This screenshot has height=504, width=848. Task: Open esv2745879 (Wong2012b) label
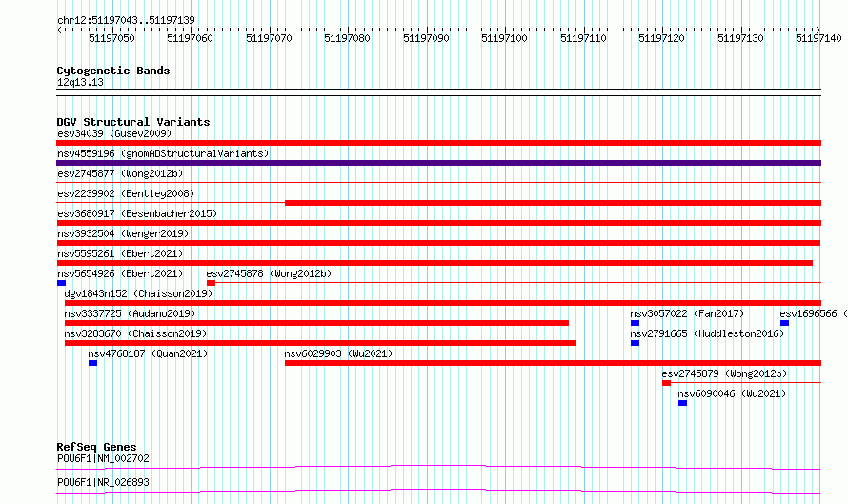click(724, 373)
